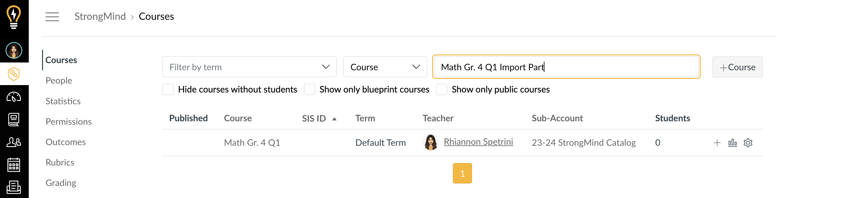Image resolution: width=868 pixels, height=198 pixels.
Task: Open the Permissions sidebar item
Action: (x=69, y=122)
